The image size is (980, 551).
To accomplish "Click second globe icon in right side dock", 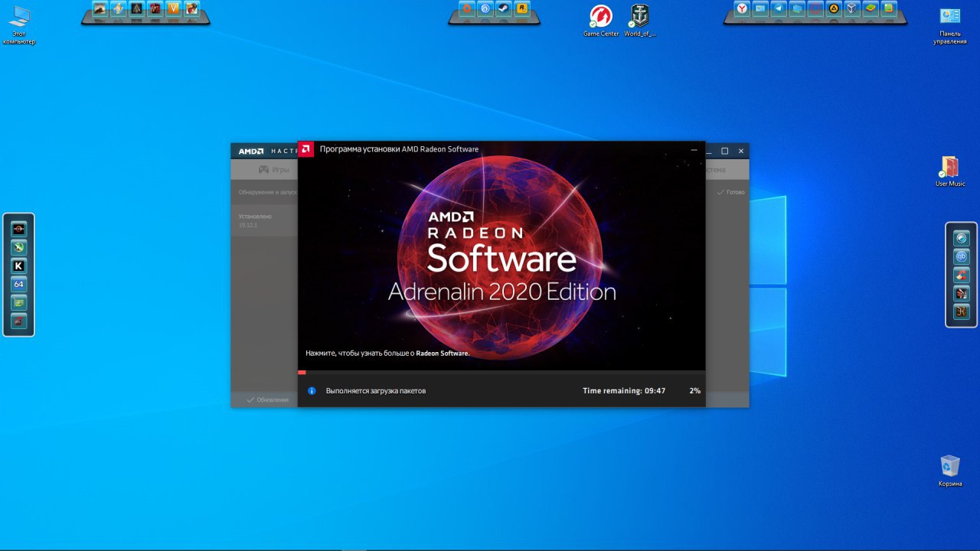I will [962, 256].
